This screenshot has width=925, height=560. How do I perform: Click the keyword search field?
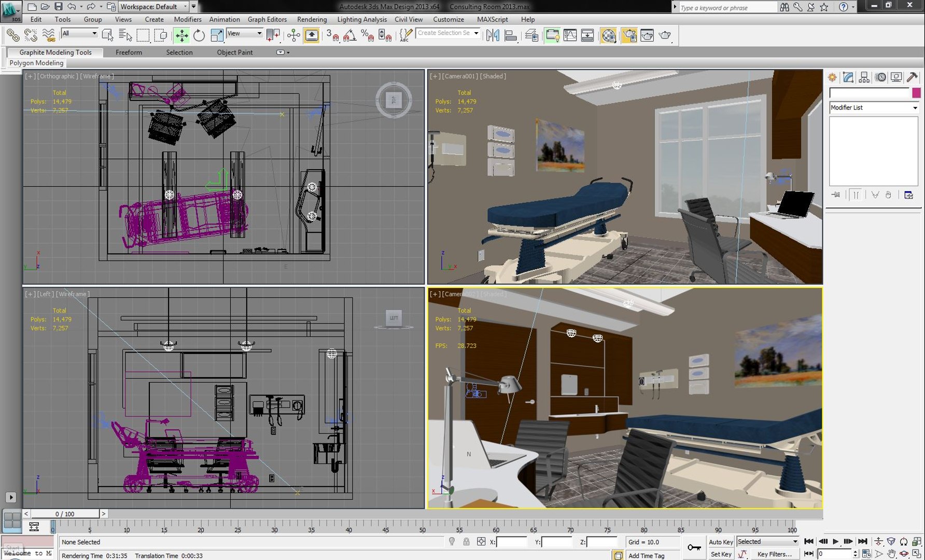[727, 7]
